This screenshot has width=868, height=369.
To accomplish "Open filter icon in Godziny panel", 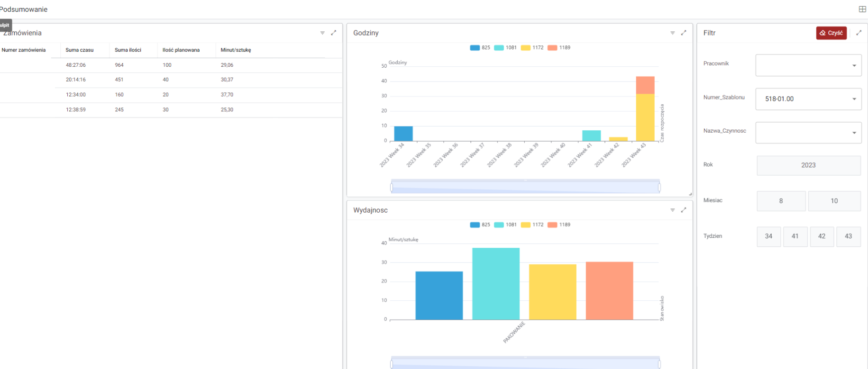I will tap(672, 33).
